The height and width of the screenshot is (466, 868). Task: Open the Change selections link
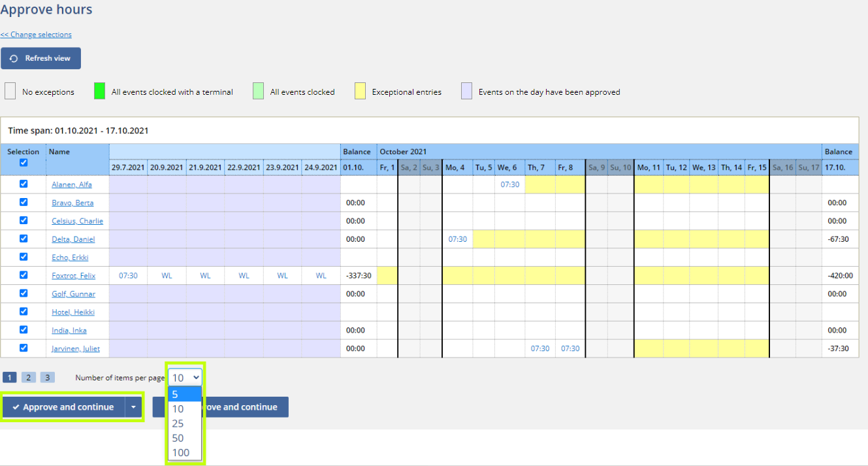coord(36,34)
